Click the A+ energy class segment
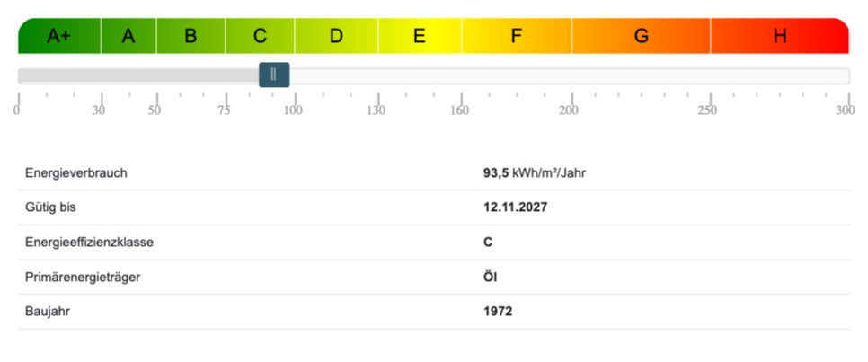Screen dimensions: 868x362 pos(59,36)
